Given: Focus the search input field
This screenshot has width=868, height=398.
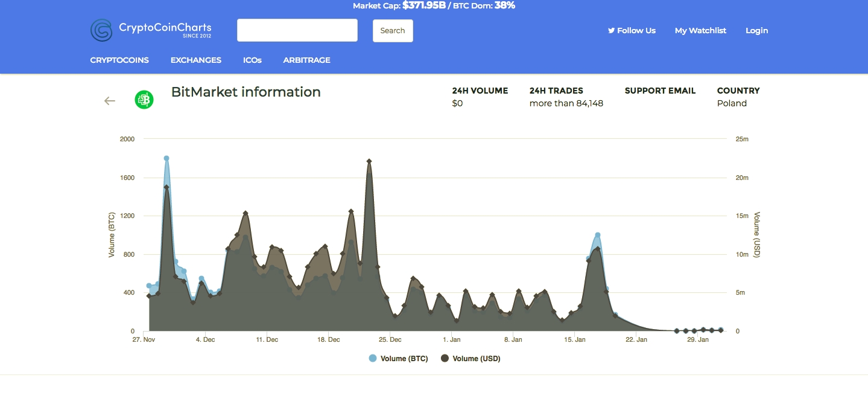Looking at the screenshot, I should pyautogui.click(x=297, y=30).
